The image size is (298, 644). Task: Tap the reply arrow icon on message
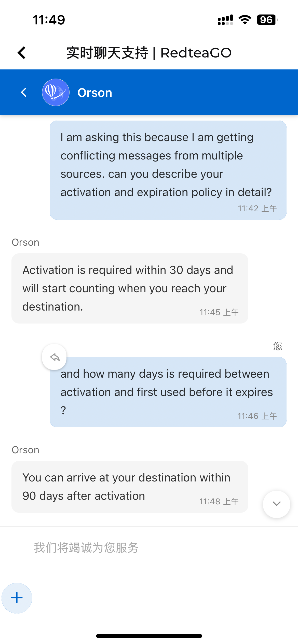point(55,357)
